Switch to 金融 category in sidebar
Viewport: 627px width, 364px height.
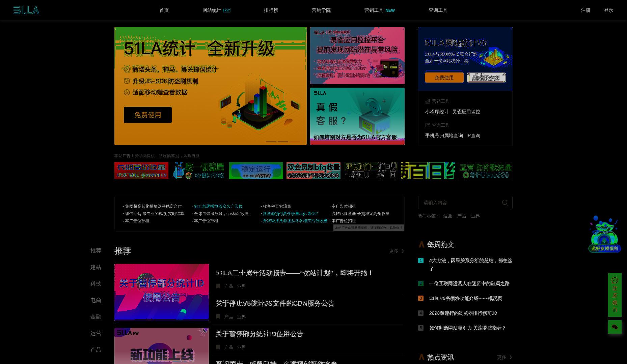click(96, 316)
